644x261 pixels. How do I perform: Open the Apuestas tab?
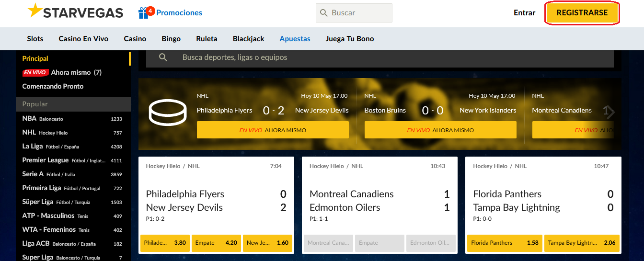click(x=295, y=39)
